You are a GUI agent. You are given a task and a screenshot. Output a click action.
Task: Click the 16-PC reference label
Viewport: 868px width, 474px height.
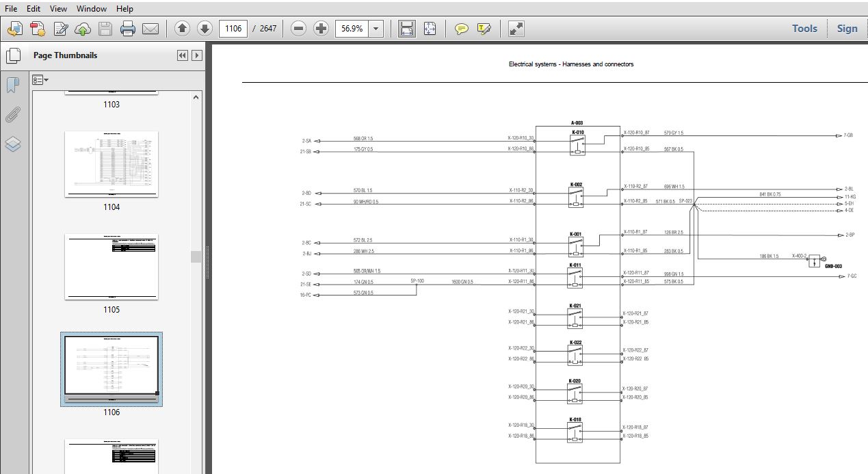point(306,295)
